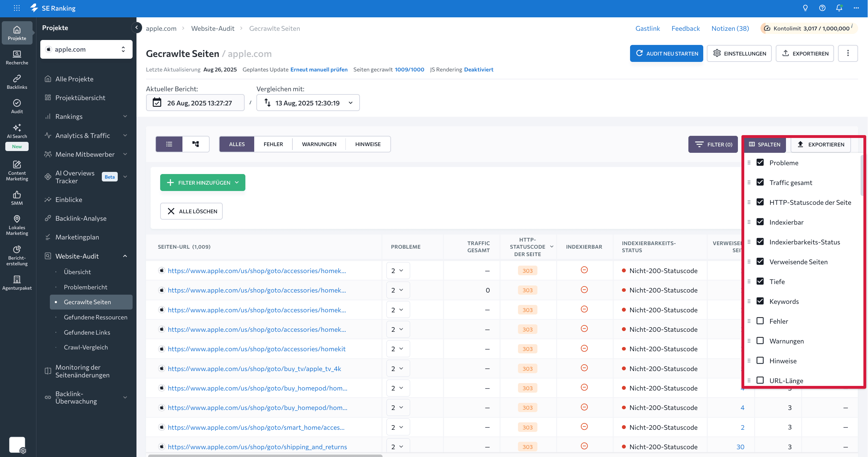Click Audit neu starten button
Viewport: 868px width, 457px height.
pos(666,53)
